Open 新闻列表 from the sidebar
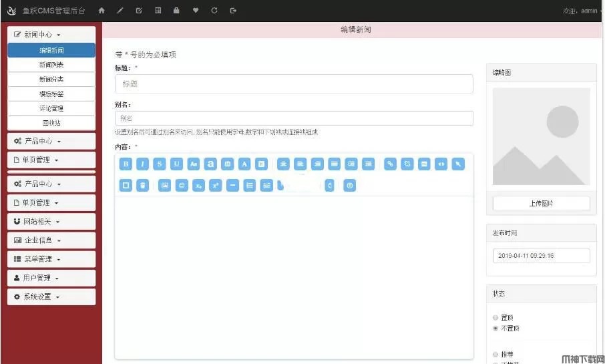The image size is (605, 364). coord(51,65)
